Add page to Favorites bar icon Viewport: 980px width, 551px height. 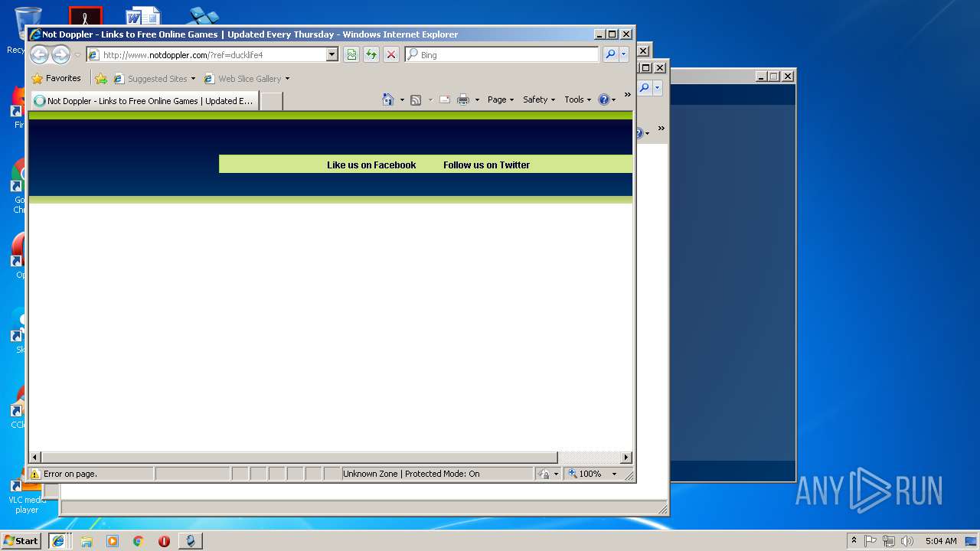coord(101,78)
